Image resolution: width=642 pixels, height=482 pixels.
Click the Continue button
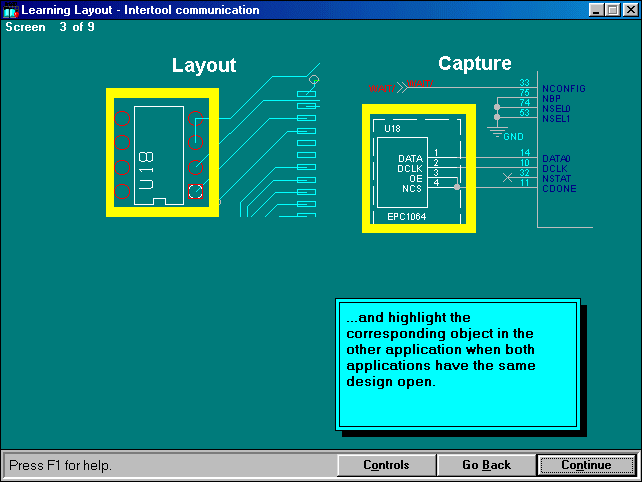pyautogui.click(x=586, y=465)
